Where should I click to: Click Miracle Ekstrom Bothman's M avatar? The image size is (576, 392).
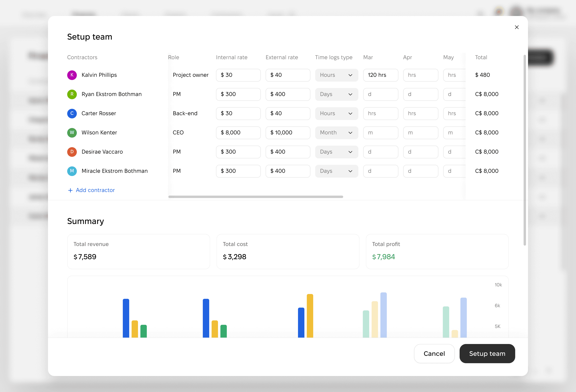[x=72, y=171]
